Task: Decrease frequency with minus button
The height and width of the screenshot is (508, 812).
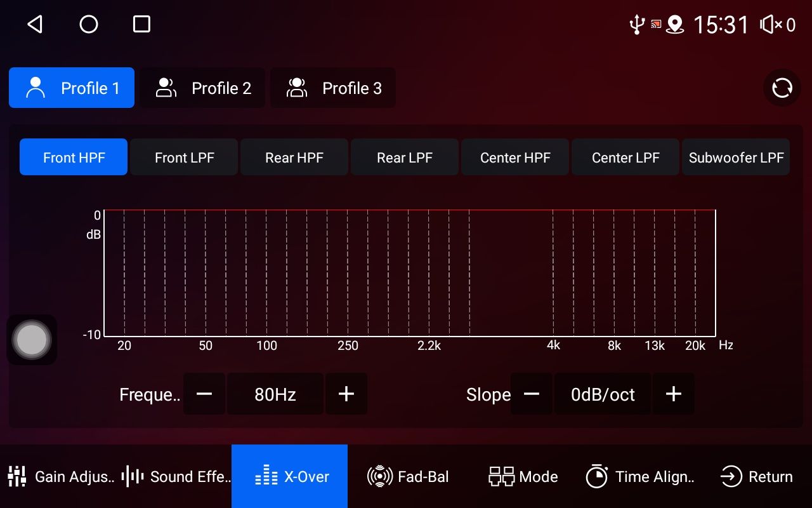Action: coord(204,394)
